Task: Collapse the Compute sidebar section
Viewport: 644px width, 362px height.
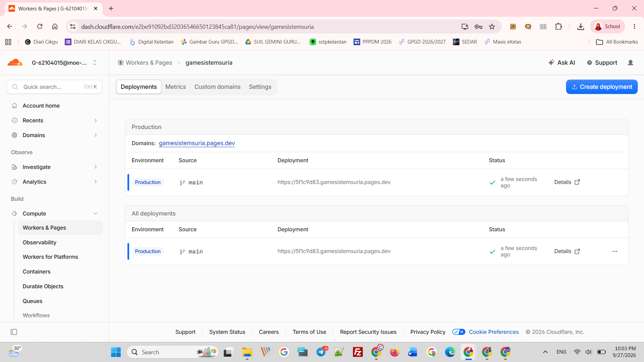Action: point(55,214)
